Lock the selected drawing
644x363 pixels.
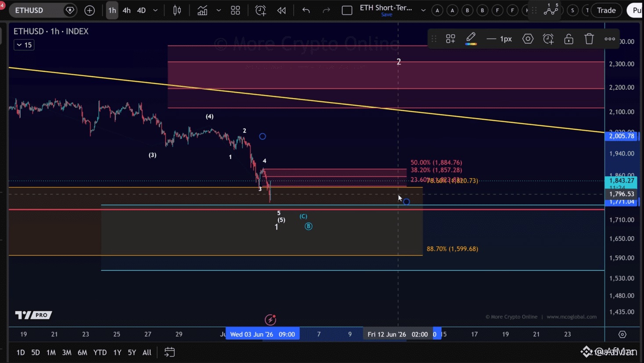(x=568, y=39)
